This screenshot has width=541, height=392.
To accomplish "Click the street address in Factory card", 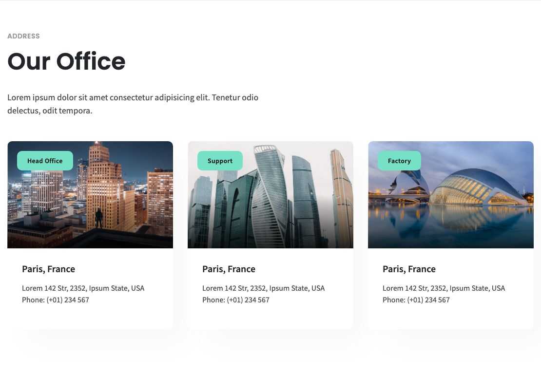I will [x=444, y=288].
